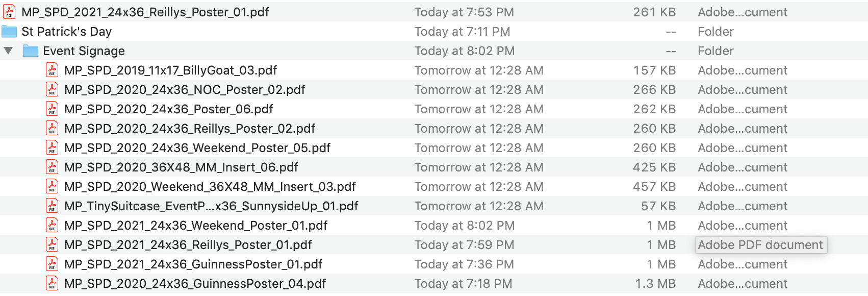This screenshot has height=296, width=868.
Task: Click the 457 KB file size entry
Action: coord(654,187)
